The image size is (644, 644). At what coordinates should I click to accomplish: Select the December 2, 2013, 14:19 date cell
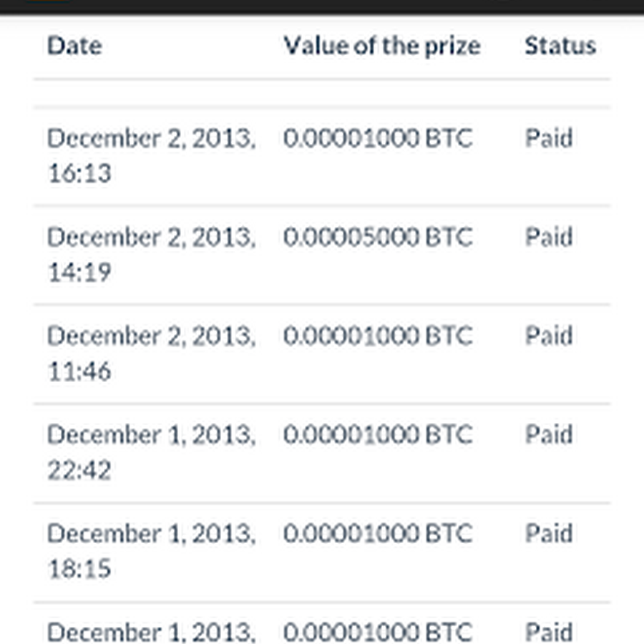150,254
